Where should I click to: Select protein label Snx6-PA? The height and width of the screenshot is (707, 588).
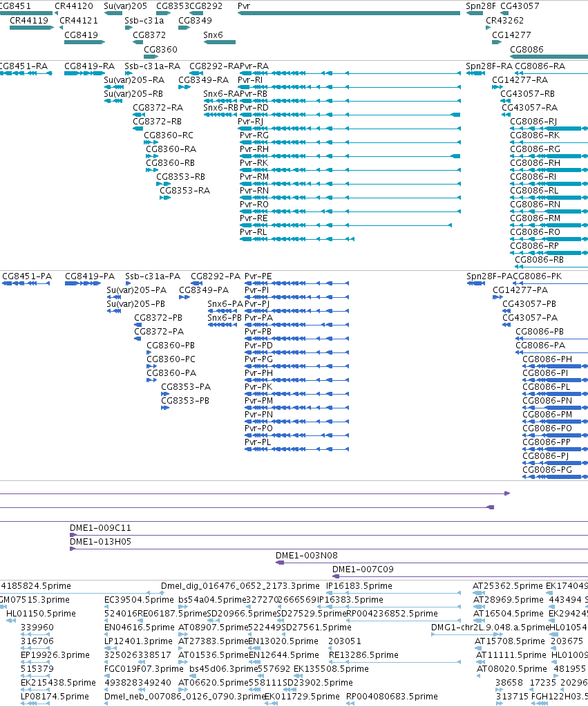tap(225, 303)
